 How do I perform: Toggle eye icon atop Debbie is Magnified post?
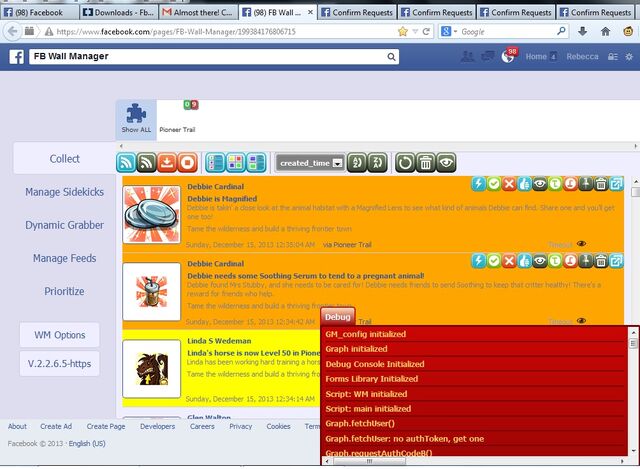tap(540, 184)
